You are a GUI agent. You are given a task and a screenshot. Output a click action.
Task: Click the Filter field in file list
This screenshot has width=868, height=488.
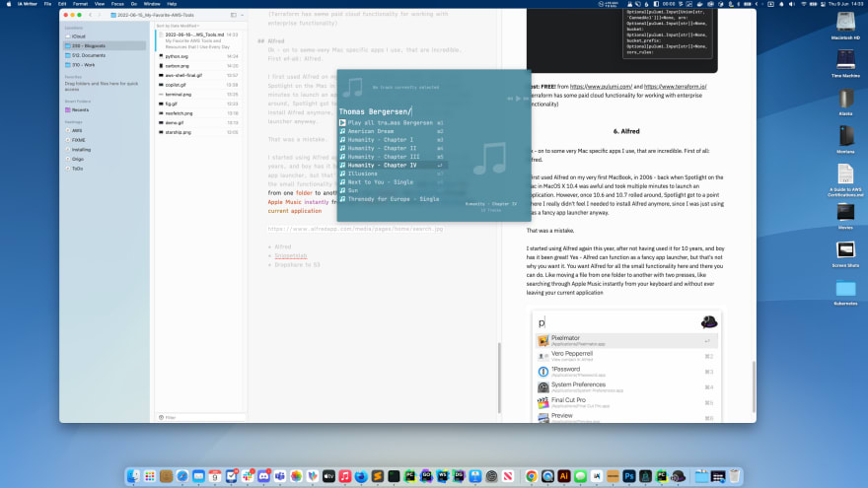tap(200, 418)
